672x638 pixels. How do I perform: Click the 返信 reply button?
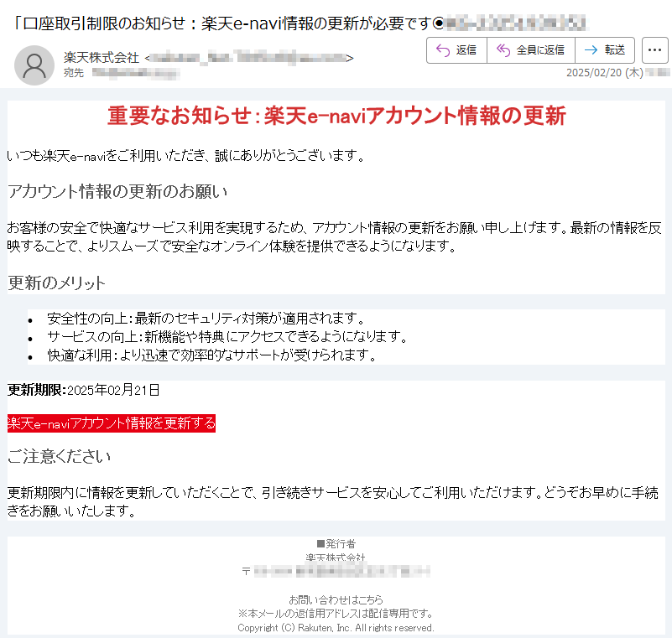pyautogui.click(x=457, y=50)
